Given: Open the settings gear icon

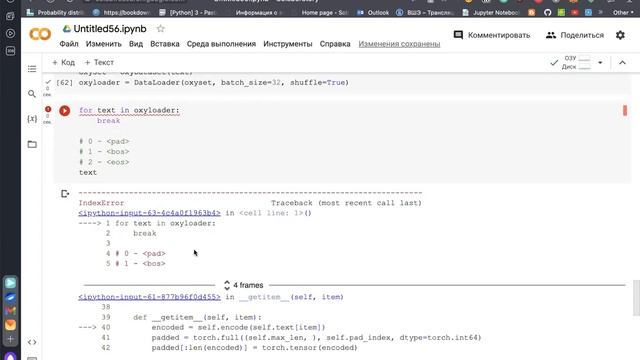Looking at the screenshot, I should 620,35.
